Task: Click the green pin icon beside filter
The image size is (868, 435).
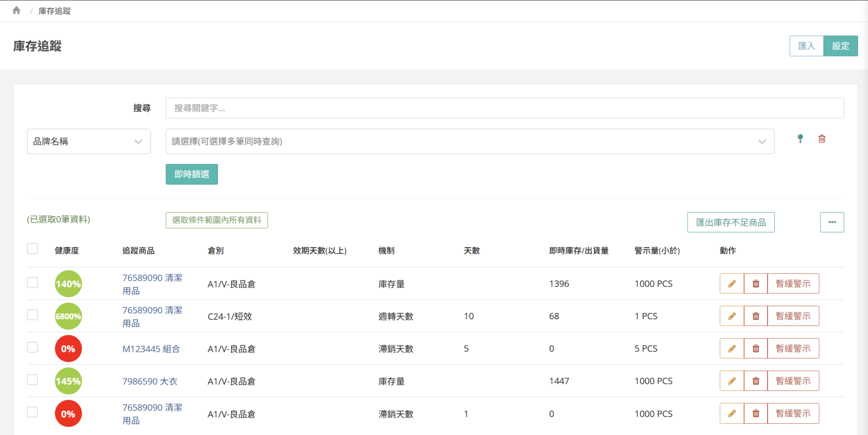Action: point(800,139)
